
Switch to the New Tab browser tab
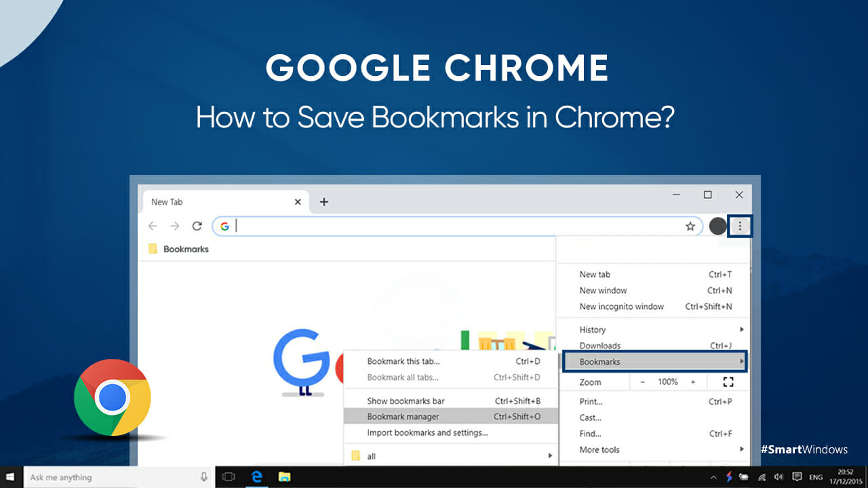[x=167, y=201]
